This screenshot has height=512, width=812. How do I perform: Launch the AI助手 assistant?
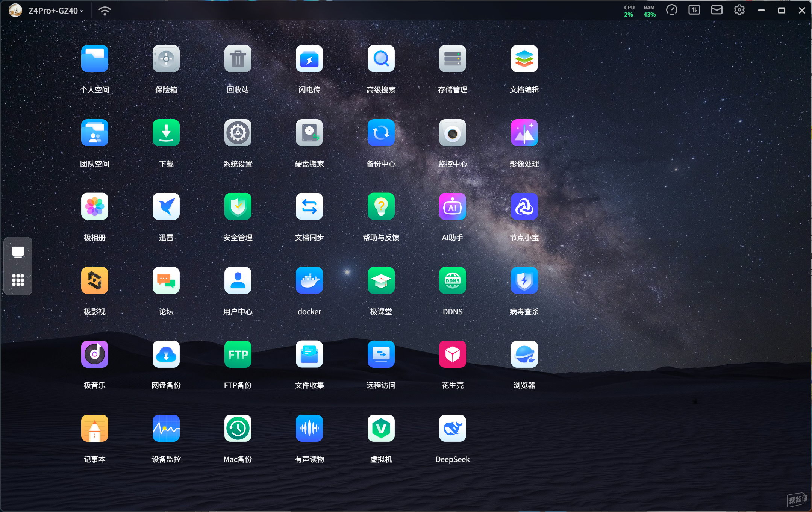click(x=453, y=207)
